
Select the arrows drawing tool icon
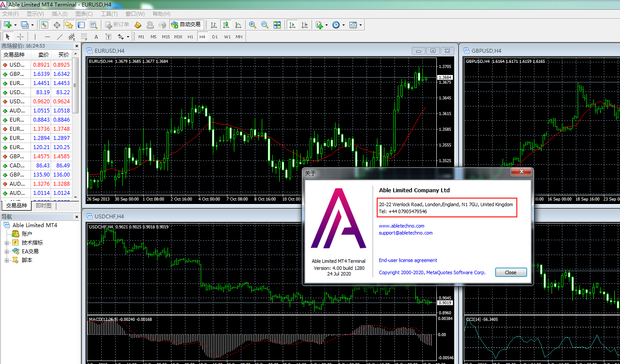(x=120, y=37)
